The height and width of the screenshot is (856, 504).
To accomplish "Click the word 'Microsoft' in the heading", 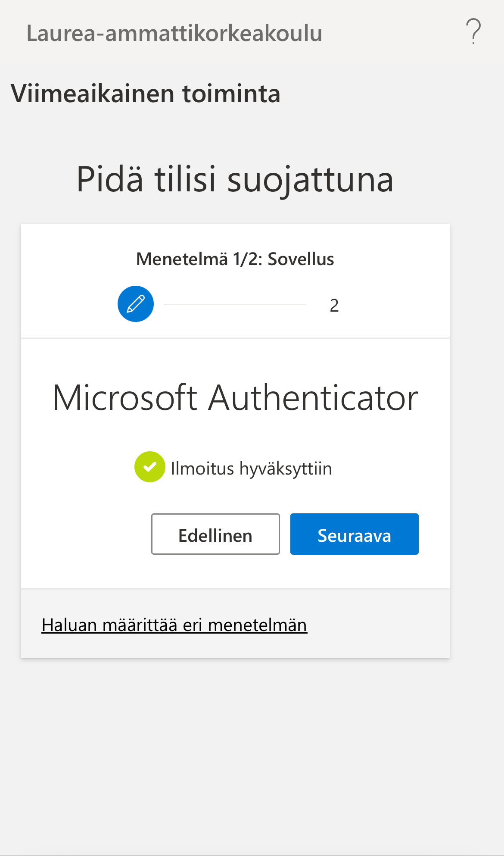I will tap(125, 398).
